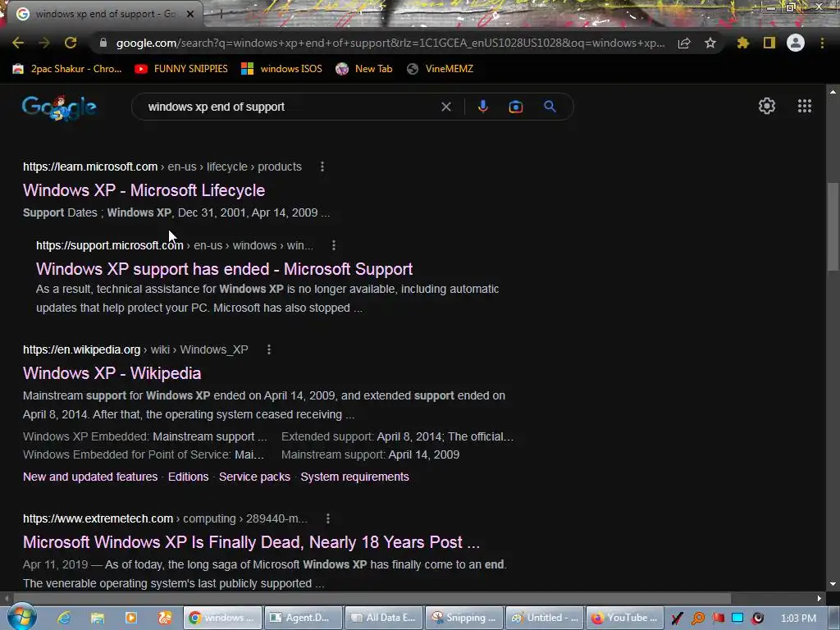This screenshot has width=840, height=630.
Task: Click the Google logo doodle
Action: [59, 107]
